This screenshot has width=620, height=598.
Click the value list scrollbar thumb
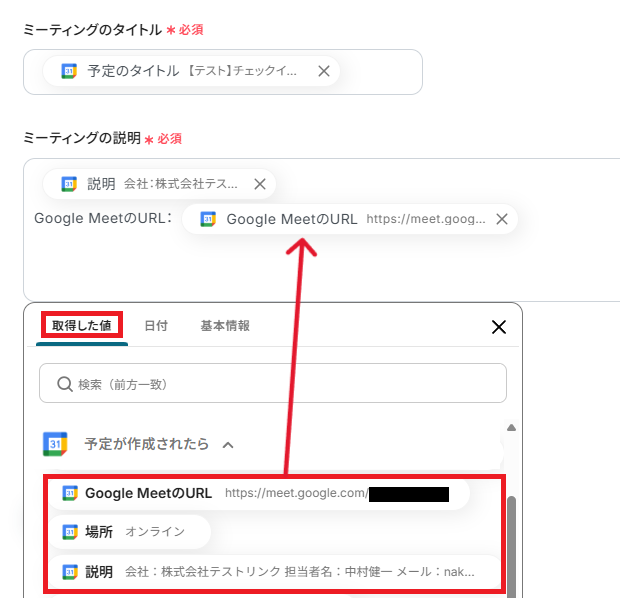pyautogui.click(x=511, y=547)
